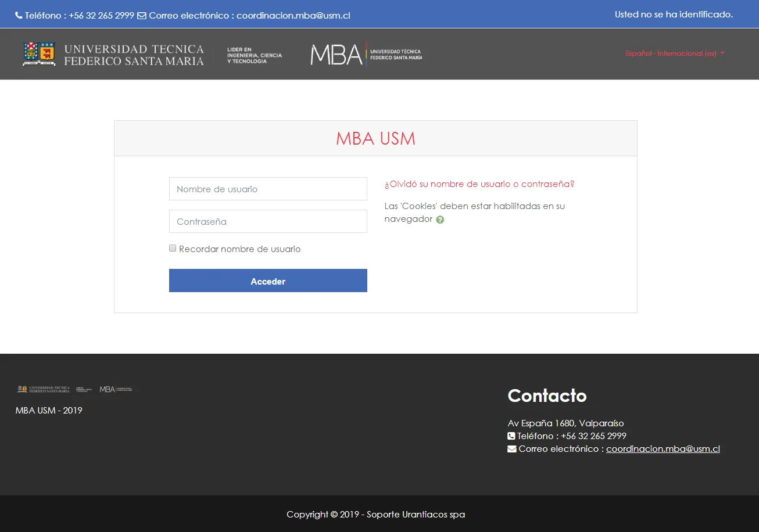Open the Español - Internacional language dropdown
The image size is (759, 532).
click(x=675, y=53)
